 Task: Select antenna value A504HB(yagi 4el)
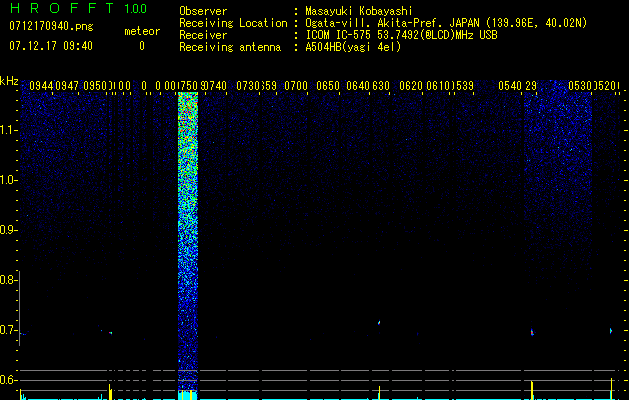point(353,47)
